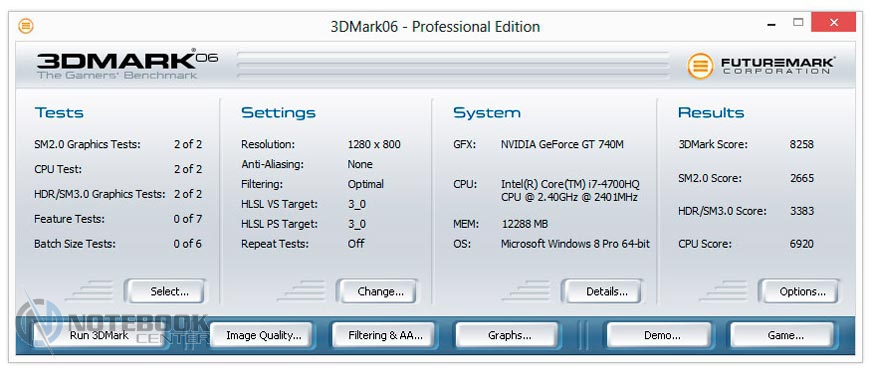Click the 'Intel(R) Core(TM) i7-4700HQ' CPU text
The width and height of the screenshot is (870, 370).
570,184
